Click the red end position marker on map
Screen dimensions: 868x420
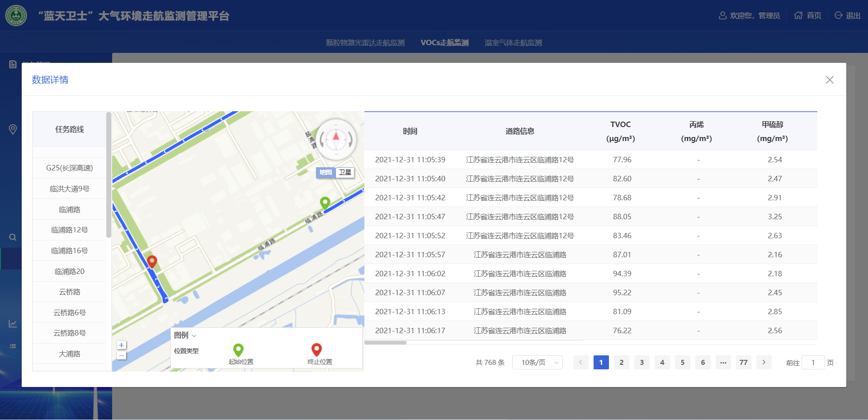(x=152, y=261)
